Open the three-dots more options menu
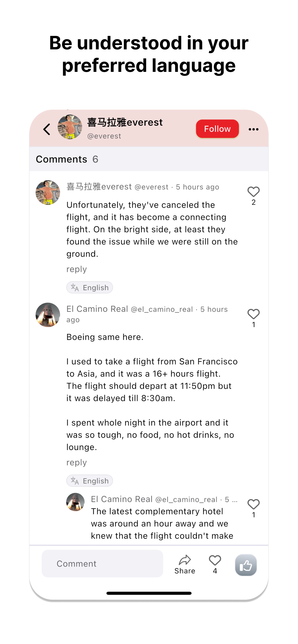The height and width of the screenshot is (644, 298). [253, 129]
